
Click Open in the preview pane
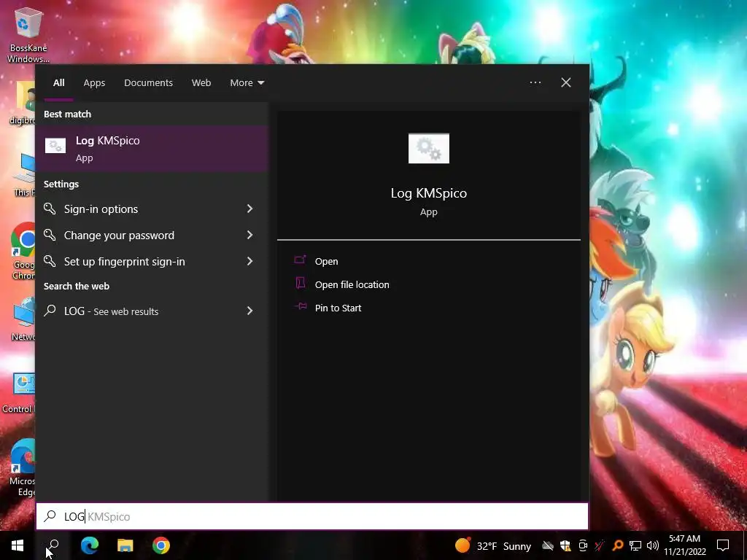tap(326, 262)
